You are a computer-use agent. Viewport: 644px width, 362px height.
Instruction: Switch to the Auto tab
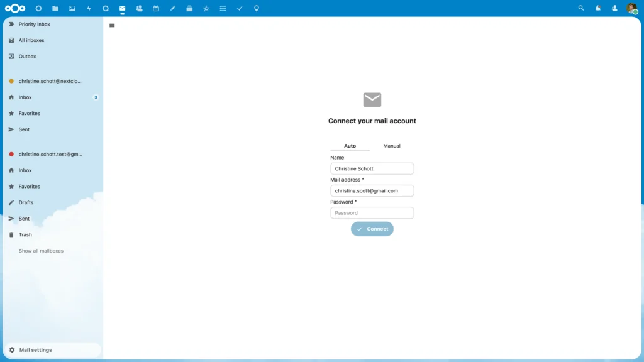click(350, 146)
